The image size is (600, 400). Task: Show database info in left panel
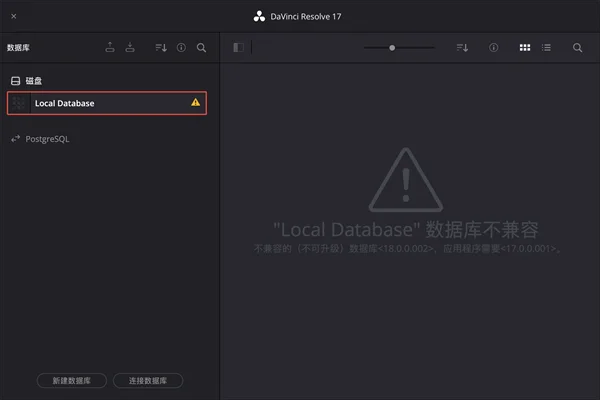pyautogui.click(x=181, y=47)
